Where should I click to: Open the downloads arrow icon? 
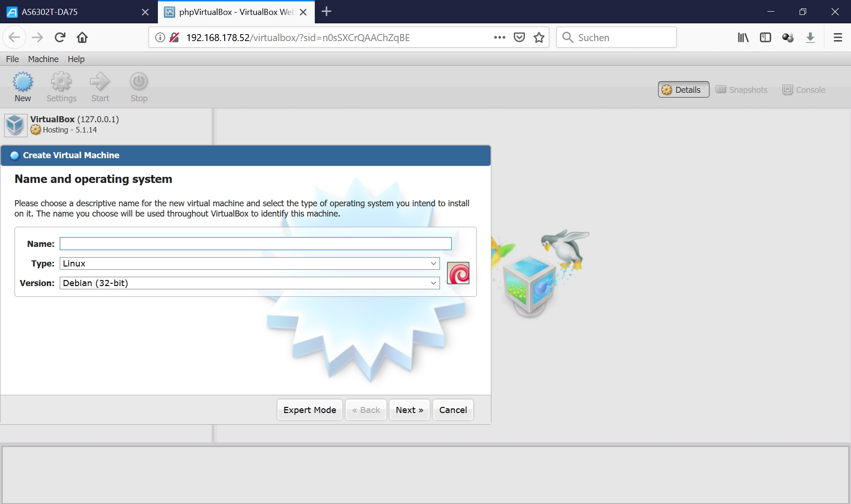point(810,37)
